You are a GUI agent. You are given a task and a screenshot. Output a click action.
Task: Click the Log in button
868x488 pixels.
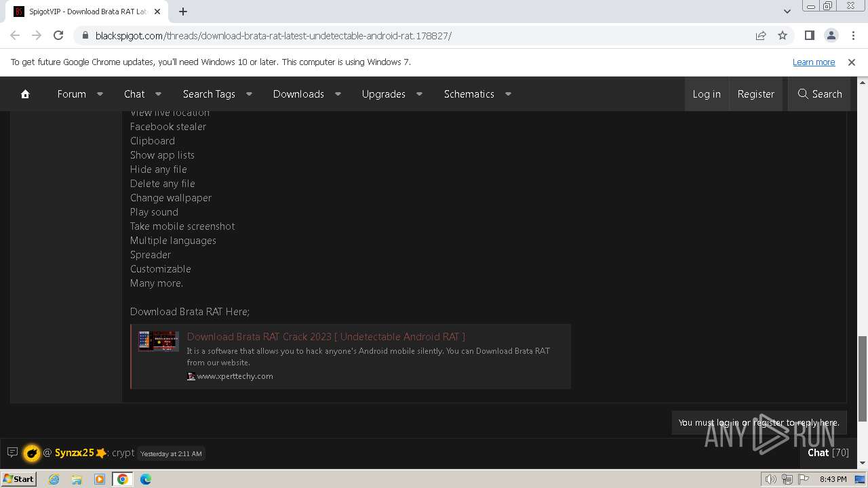(x=707, y=94)
